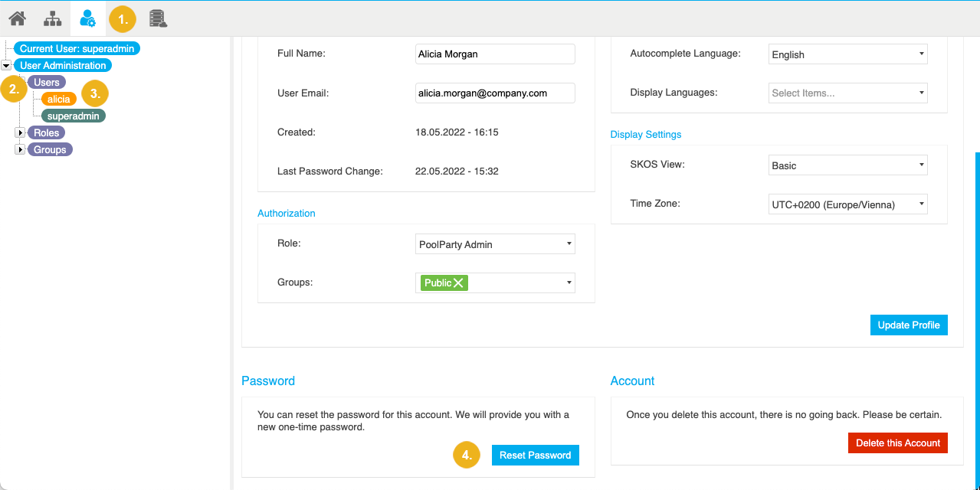Click into the Full Name input field
980x490 pixels.
(x=494, y=54)
